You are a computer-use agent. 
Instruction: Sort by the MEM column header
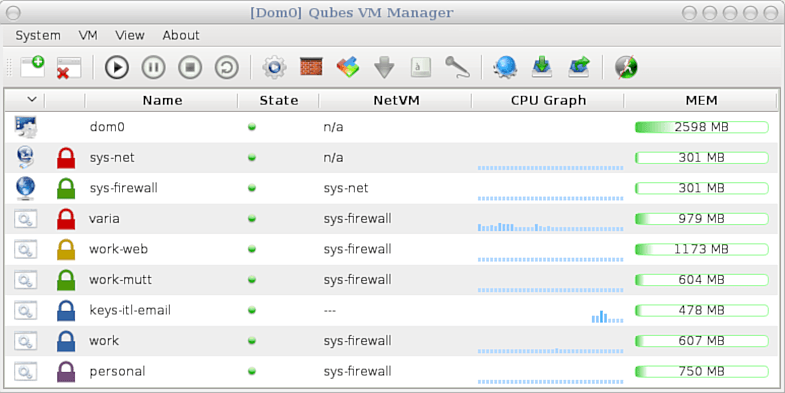701,101
